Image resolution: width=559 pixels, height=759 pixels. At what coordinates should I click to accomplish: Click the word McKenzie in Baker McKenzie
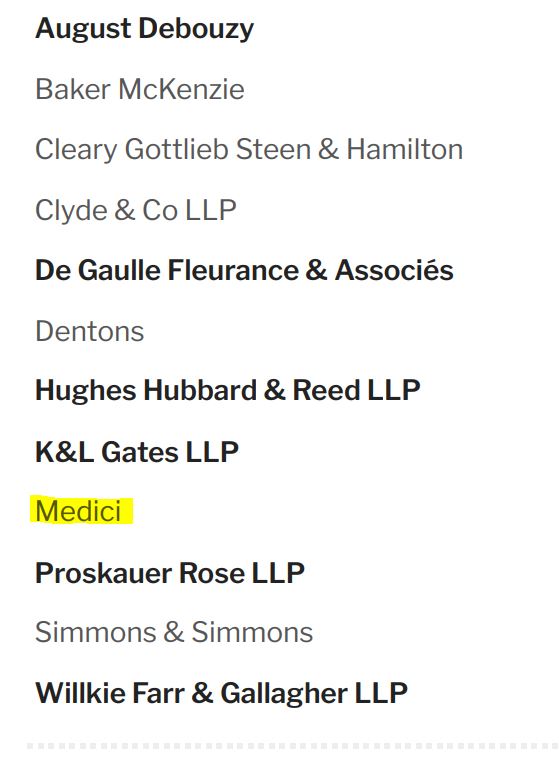click(181, 89)
